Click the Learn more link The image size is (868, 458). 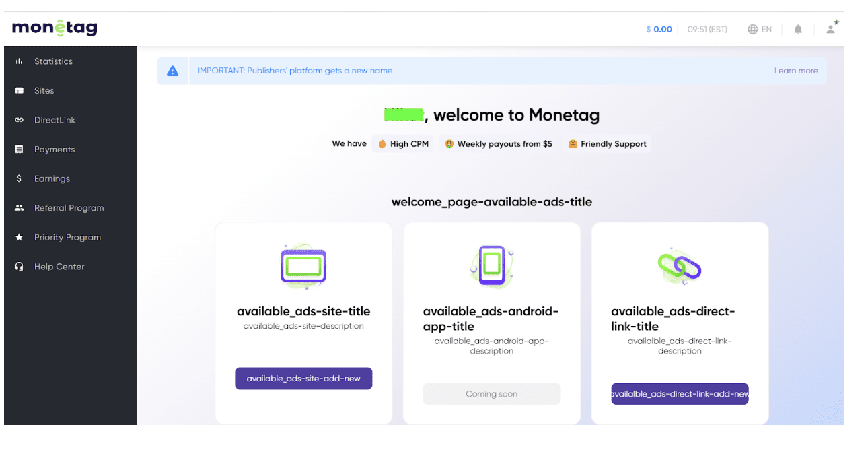(x=796, y=71)
